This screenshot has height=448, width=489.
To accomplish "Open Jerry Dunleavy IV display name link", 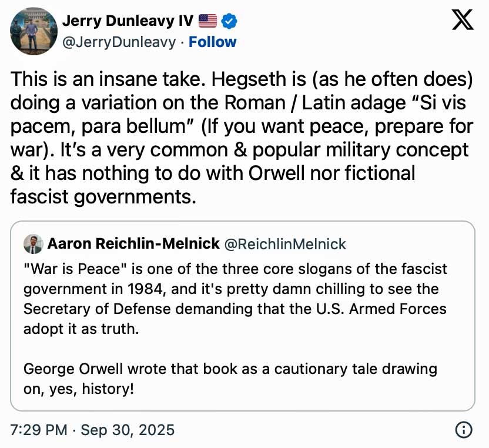I will pyautogui.click(x=127, y=21).
